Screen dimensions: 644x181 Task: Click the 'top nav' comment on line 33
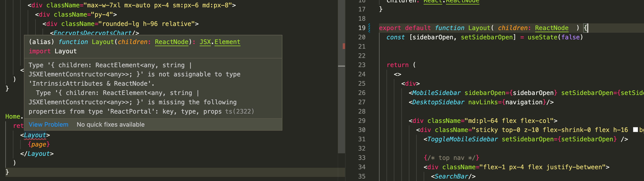pos(451,158)
